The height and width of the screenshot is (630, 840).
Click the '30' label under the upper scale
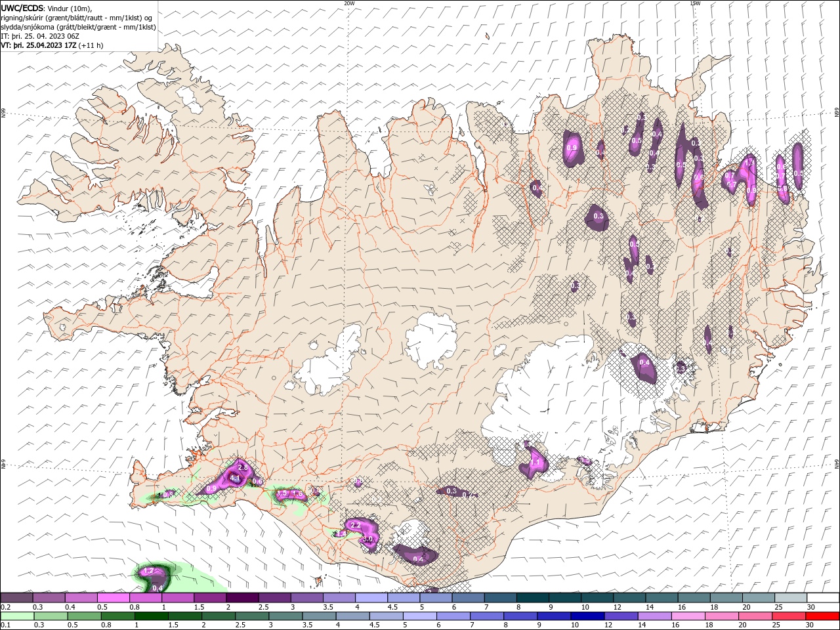[811, 607]
